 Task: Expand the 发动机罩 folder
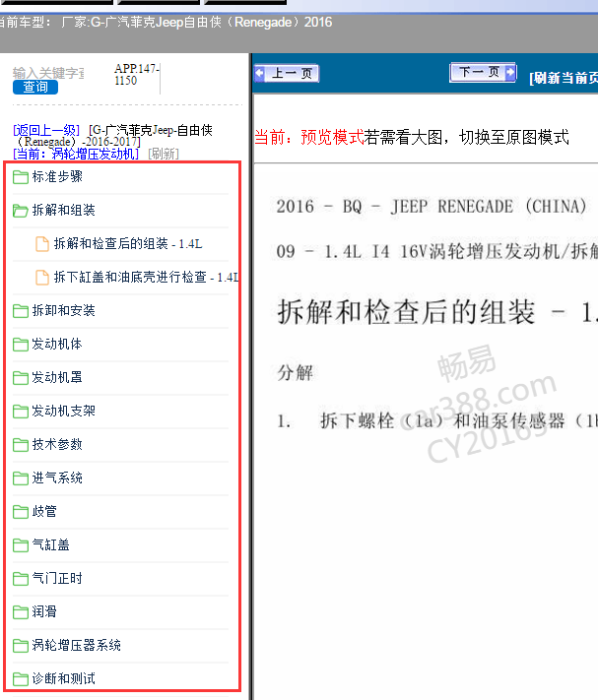[57, 378]
